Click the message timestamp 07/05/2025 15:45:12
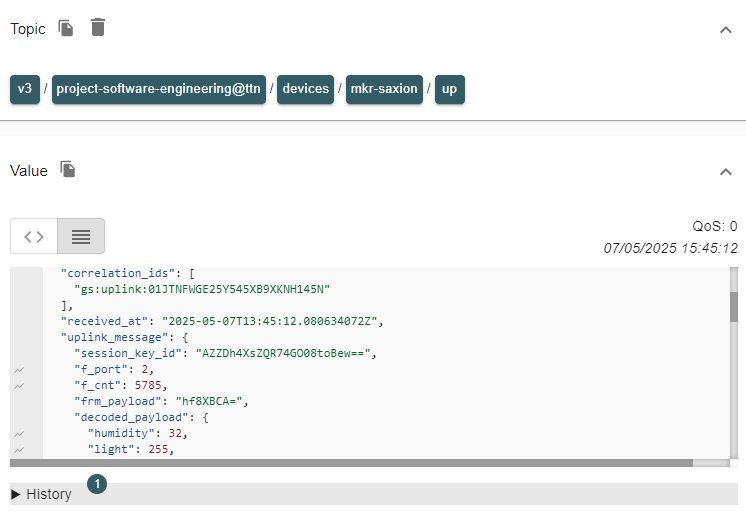Image resolution: width=746 pixels, height=514 pixels. (x=670, y=248)
